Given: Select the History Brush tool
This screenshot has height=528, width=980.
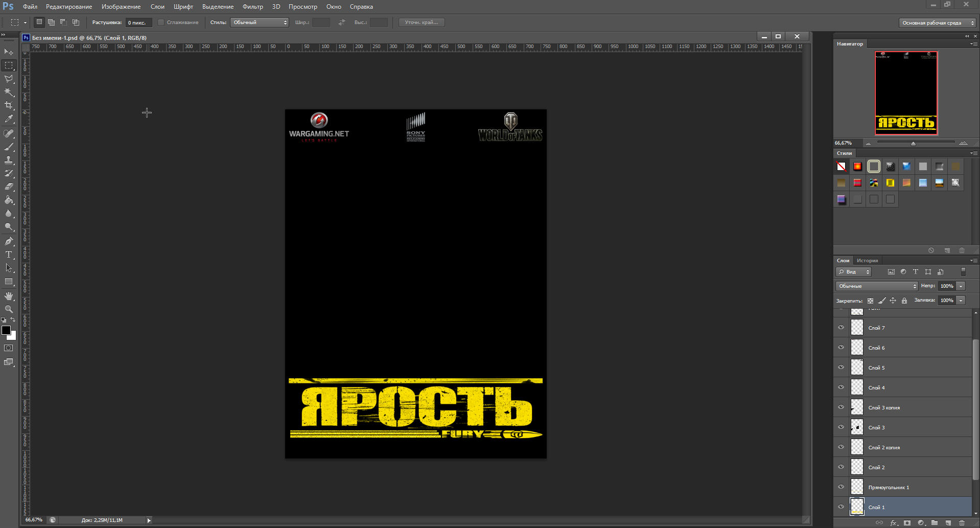Looking at the screenshot, I should [x=9, y=173].
